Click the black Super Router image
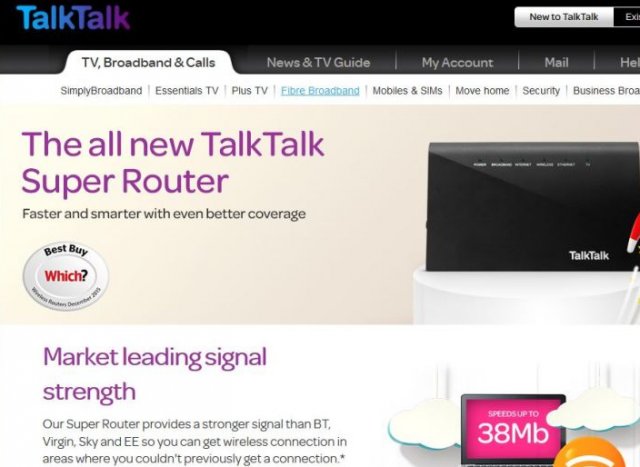The width and height of the screenshot is (640, 467). click(x=533, y=207)
